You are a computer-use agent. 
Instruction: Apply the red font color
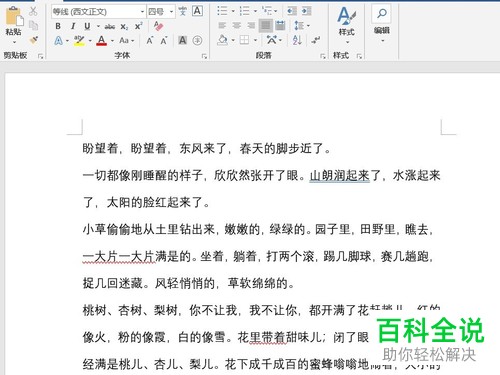point(102,41)
